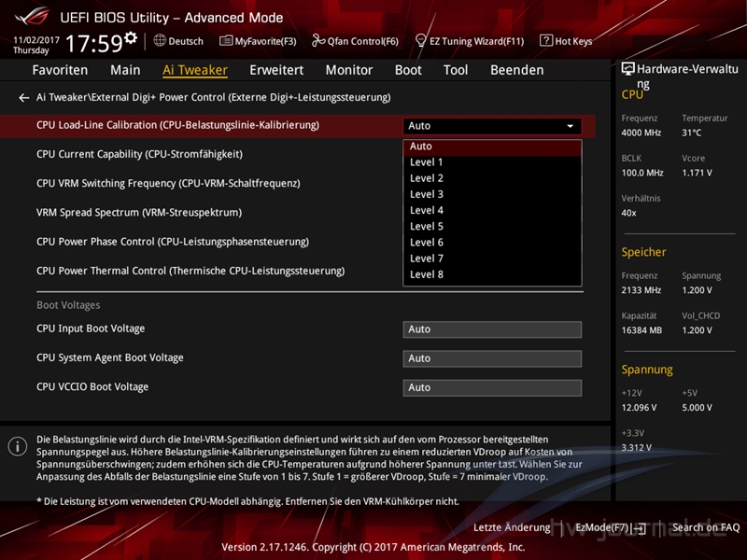
Task: Select CPU Current Capability setting row
Action: (x=139, y=154)
